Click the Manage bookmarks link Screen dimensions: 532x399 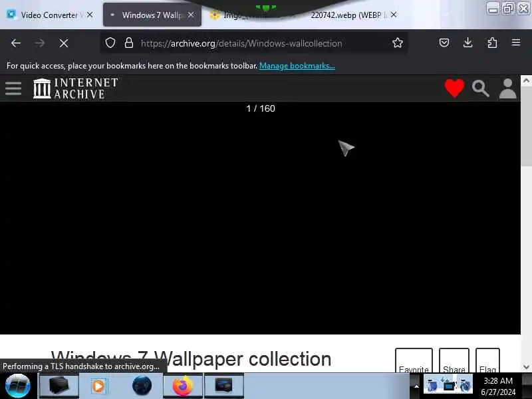(297, 66)
